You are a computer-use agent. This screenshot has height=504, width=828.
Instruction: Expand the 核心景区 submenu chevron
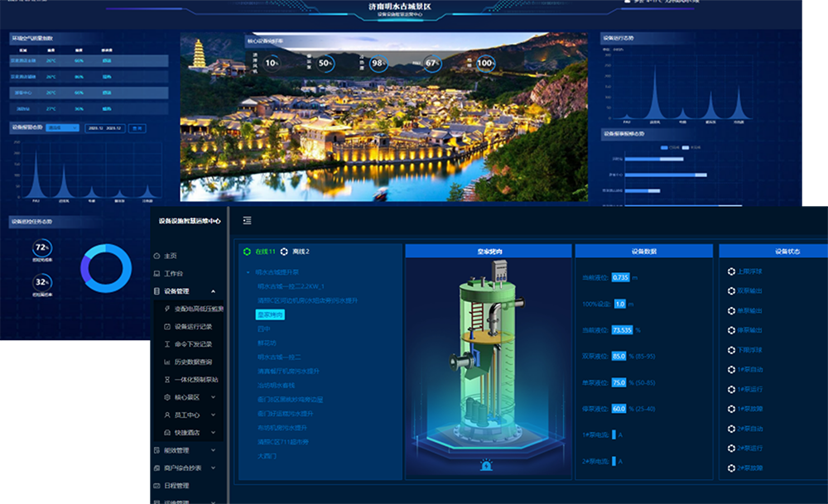[214, 397]
